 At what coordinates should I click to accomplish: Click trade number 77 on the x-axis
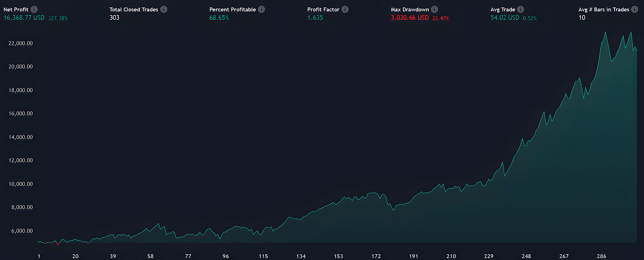pyautogui.click(x=188, y=256)
